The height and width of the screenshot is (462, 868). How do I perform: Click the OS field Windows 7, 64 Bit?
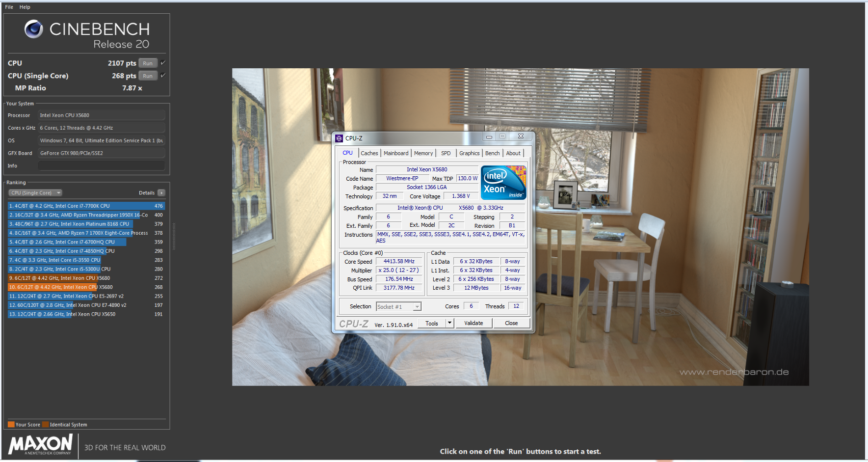pyautogui.click(x=102, y=141)
